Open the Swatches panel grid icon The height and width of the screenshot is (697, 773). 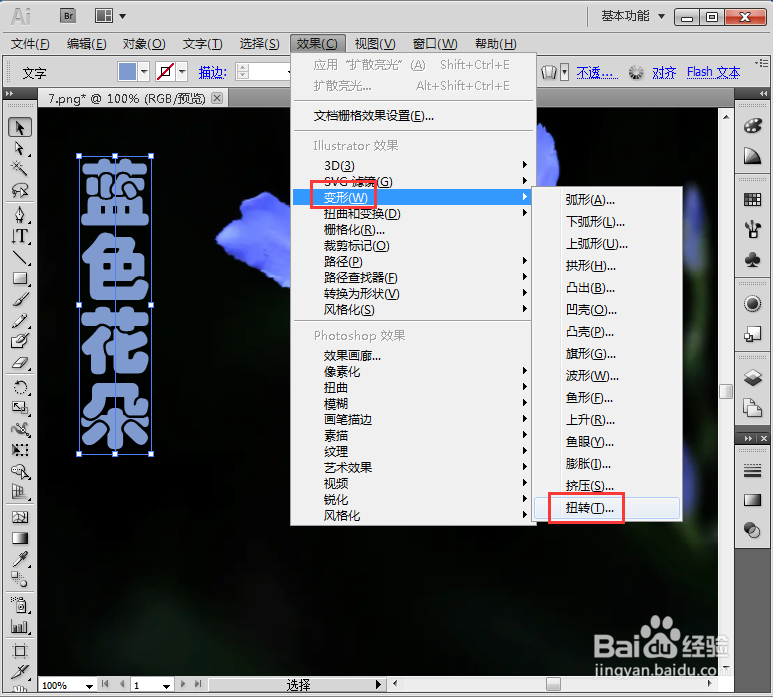click(752, 200)
